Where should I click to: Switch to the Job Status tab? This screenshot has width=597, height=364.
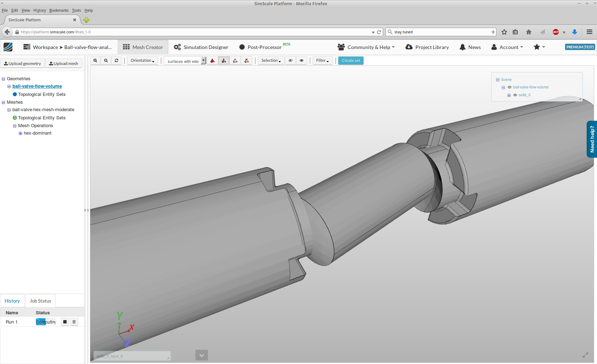tap(40, 300)
